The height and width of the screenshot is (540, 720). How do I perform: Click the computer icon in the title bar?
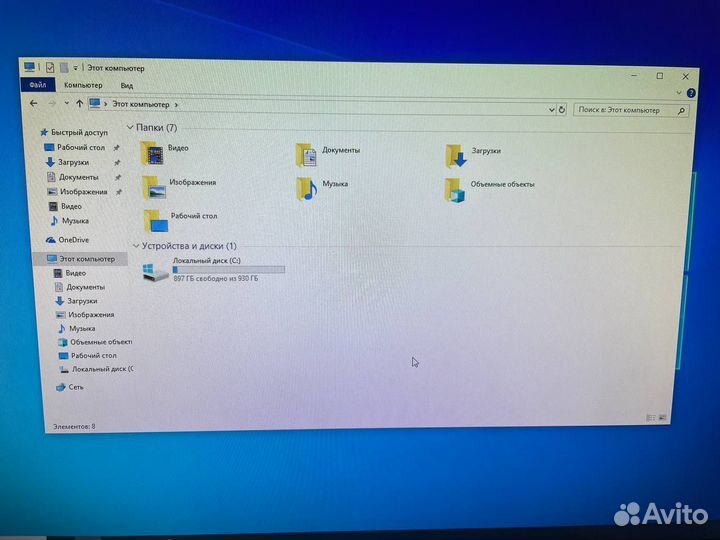coord(29,68)
